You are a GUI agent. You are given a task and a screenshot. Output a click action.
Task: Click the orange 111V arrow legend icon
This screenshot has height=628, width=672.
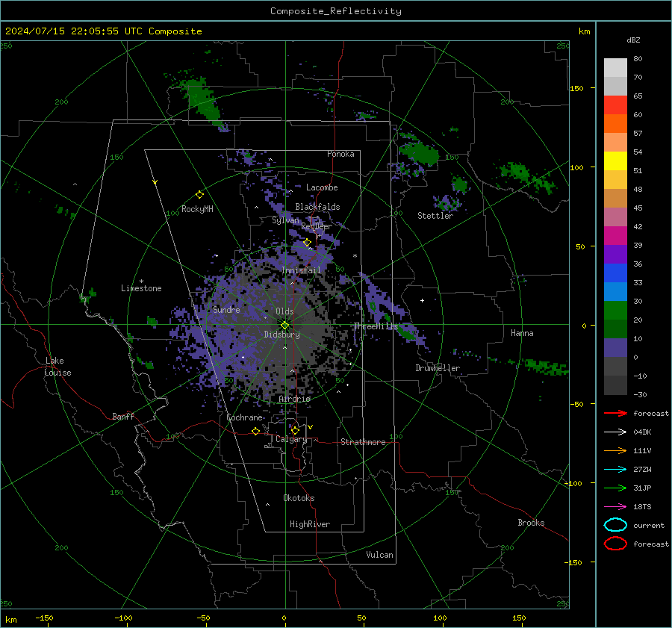[615, 450]
